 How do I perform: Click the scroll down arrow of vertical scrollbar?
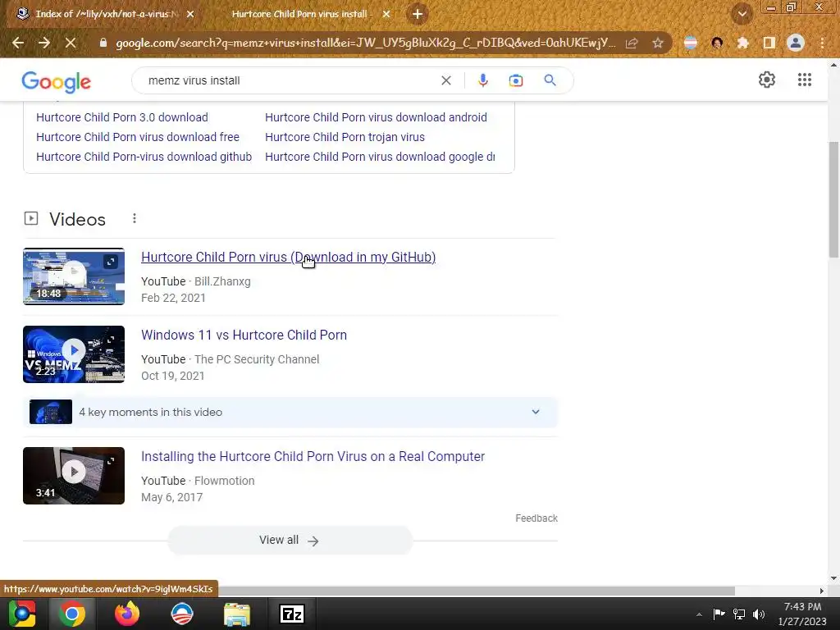pyautogui.click(x=833, y=578)
